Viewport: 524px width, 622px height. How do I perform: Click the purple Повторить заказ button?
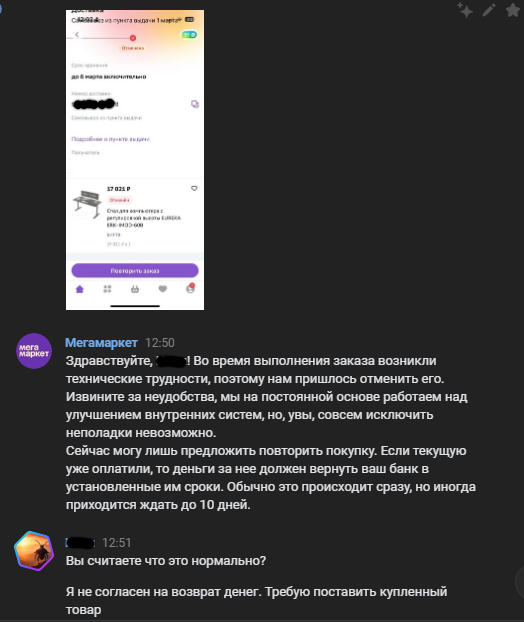[135, 271]
